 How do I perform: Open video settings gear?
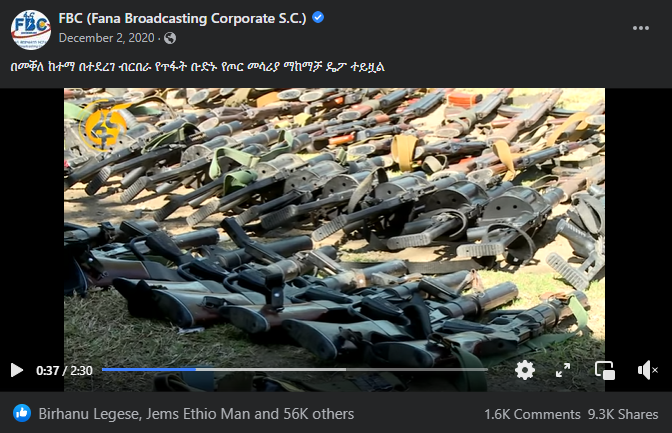(525, 370)
